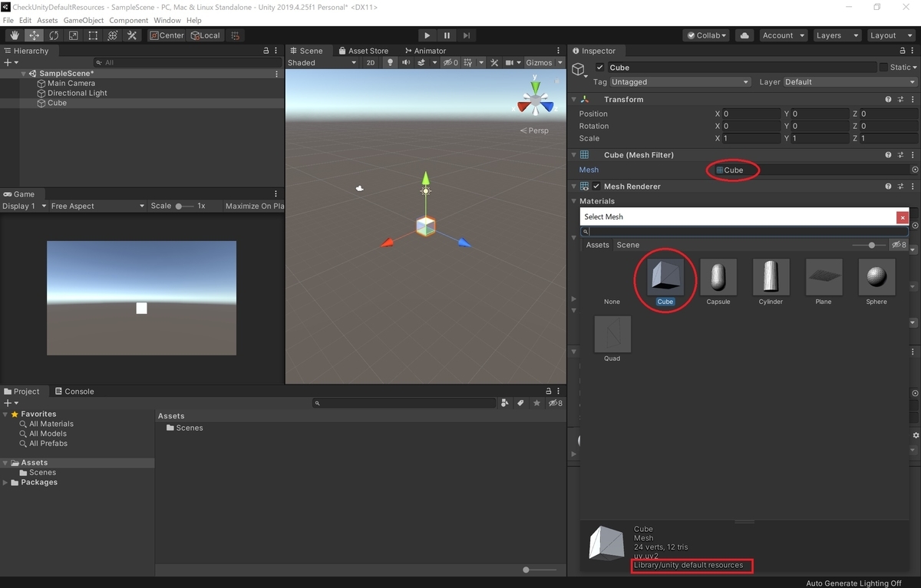Viewport: 921px width, 588px height.
Task: Open the Layout dropdown
Action: (890, 35)
